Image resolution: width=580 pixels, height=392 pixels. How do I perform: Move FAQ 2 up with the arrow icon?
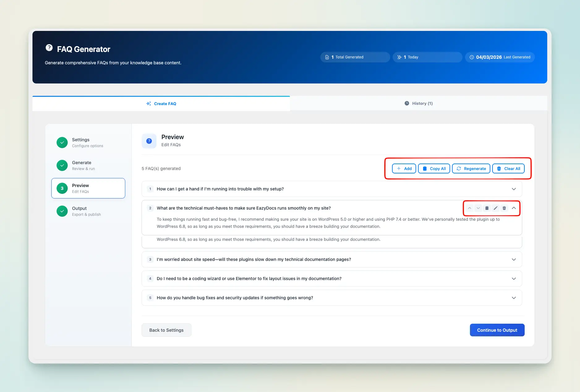(x=469, y=208)
